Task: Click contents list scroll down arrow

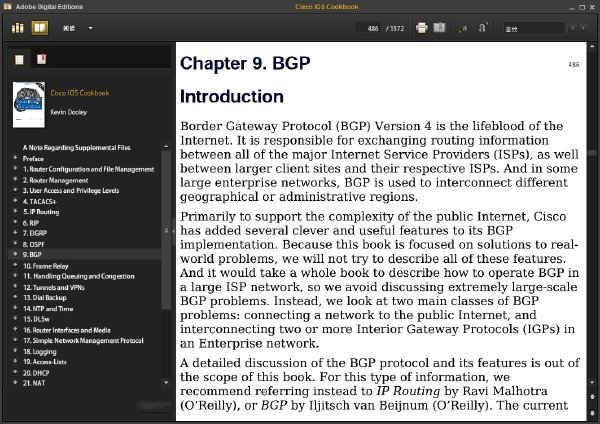Action: click(166, 382)
